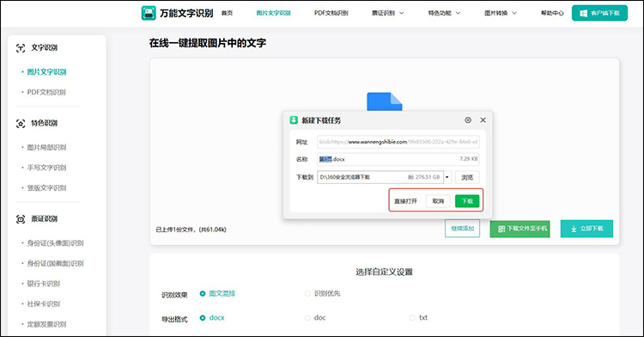
Task: Click the 下载文件至手机 button
Action: (519, 229)
